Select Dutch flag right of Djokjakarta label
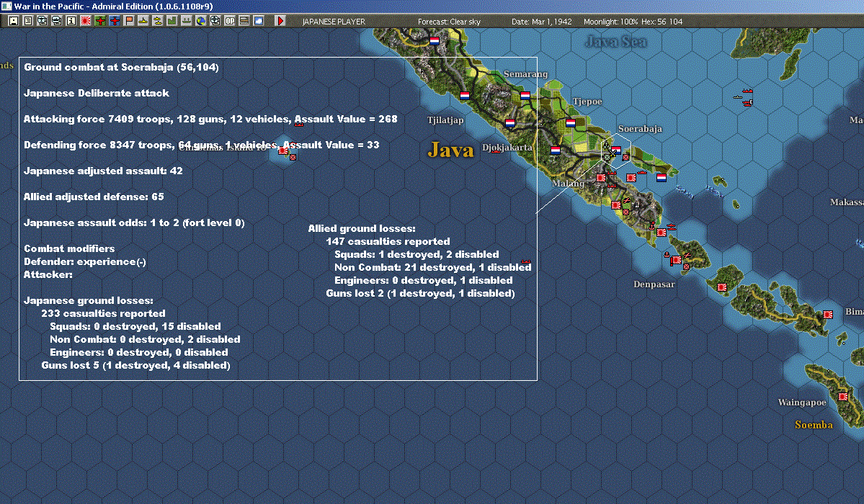 [x=556, y=150]
